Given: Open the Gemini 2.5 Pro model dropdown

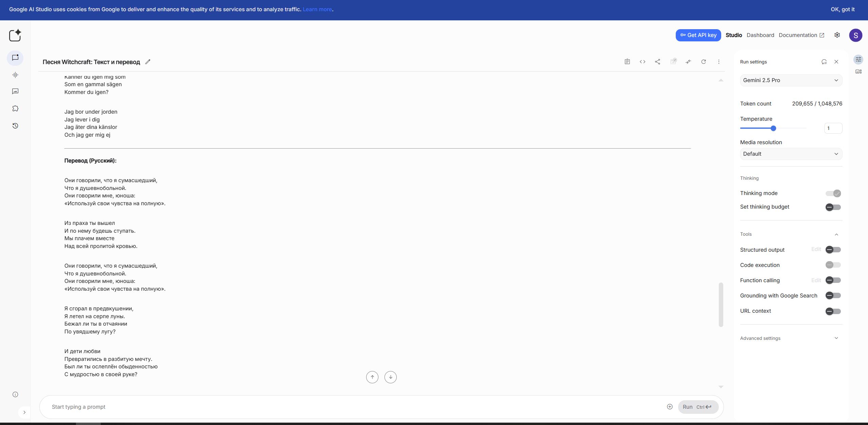Looking at the screenshot, I should [791, 80].
